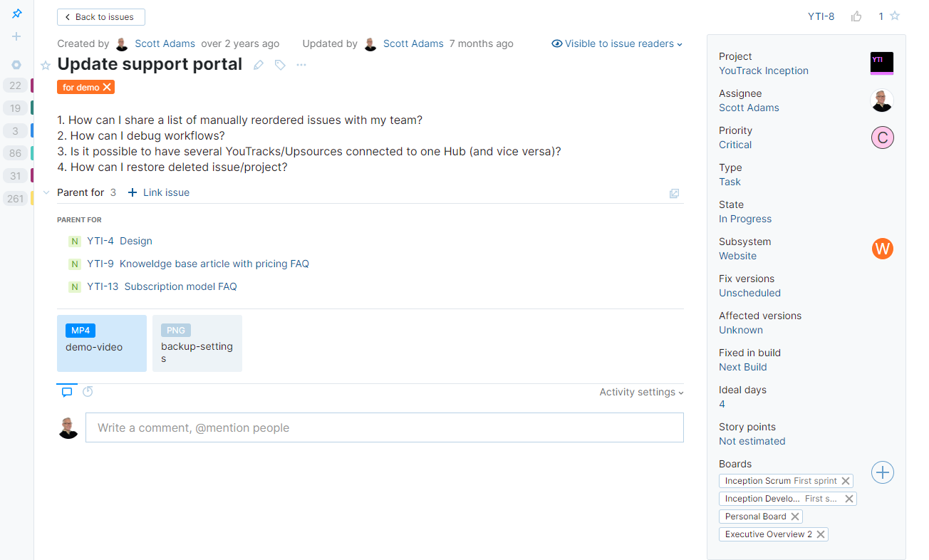The width and height of the screenshot is (929, 560).
Task: Click Back to issues
Action: (100, 16)
